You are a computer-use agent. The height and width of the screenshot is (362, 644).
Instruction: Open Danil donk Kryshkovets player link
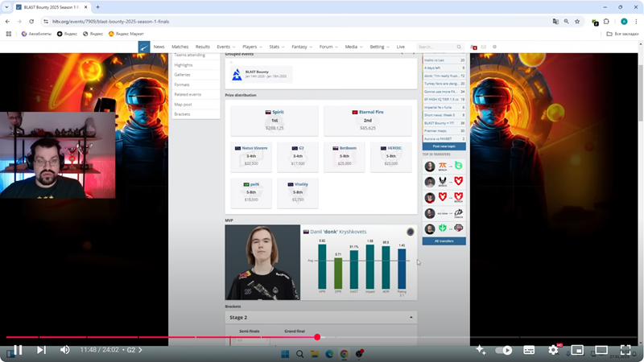tap(338, 232)
